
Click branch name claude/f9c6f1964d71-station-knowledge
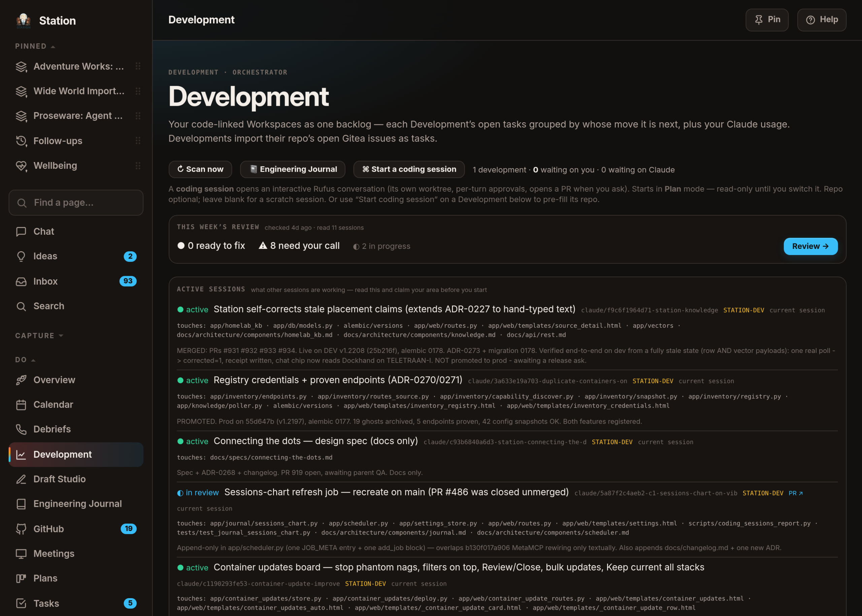coord(650,310)
